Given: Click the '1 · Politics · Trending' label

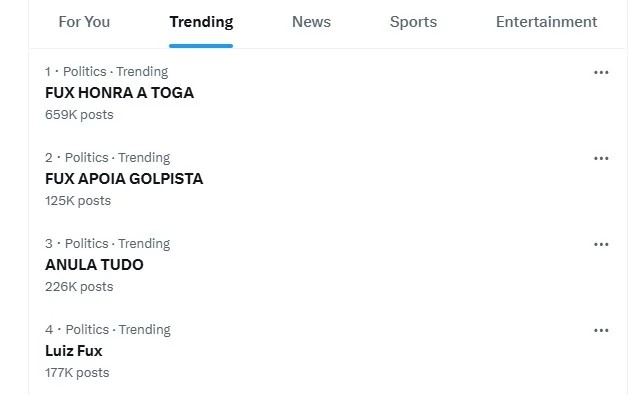Looking at the screenshot, I should pos(107,72).
